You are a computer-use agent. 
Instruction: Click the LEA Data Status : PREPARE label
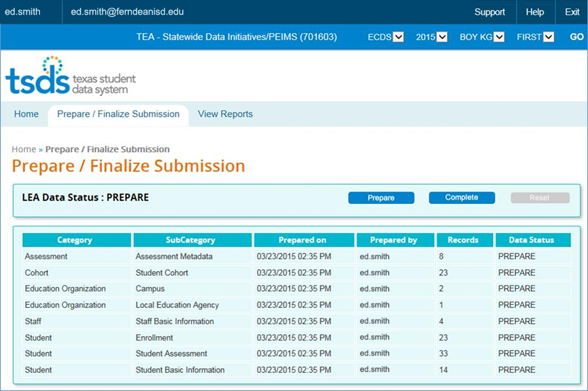[x=85, y=198]
